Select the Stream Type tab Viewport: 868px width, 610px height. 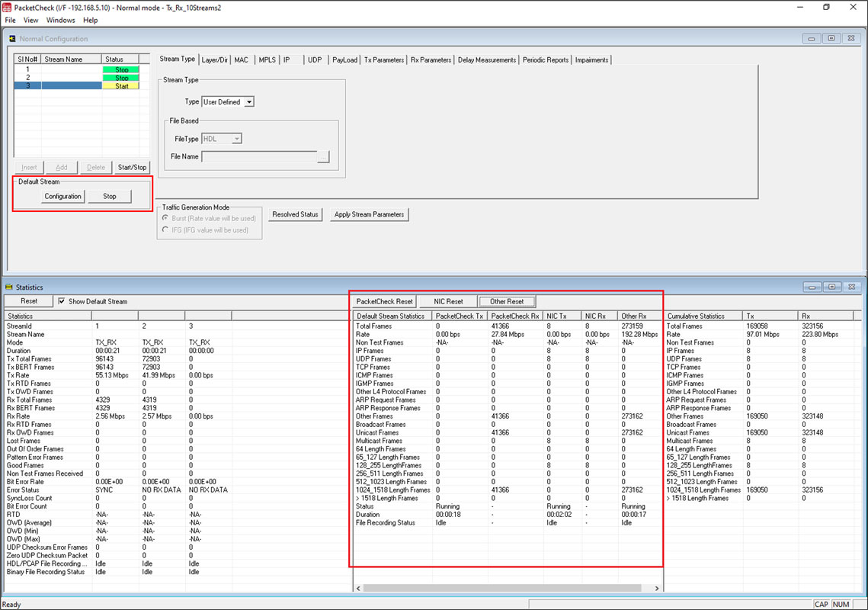tap(177, 59)
